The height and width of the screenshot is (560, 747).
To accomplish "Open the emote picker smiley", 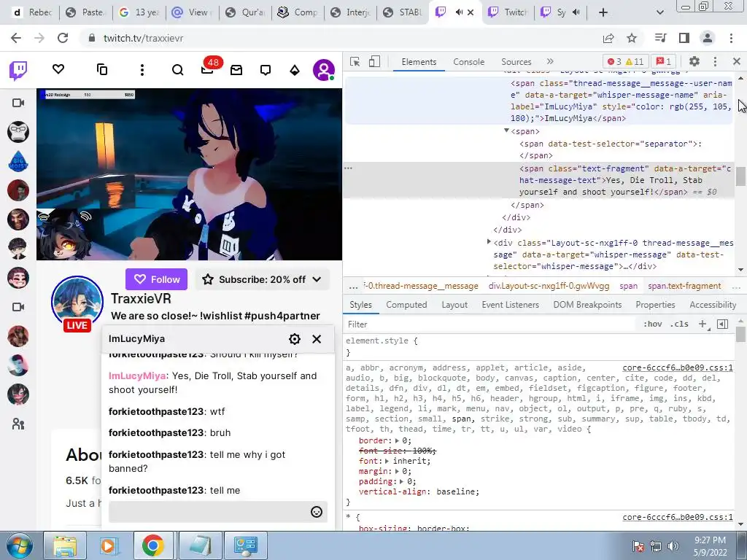I will [317, 512].
